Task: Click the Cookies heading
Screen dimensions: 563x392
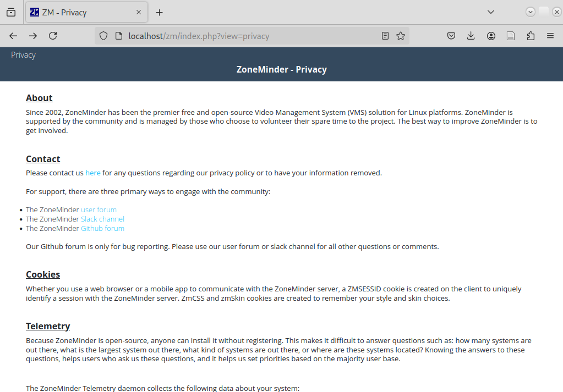Action: 43,274
